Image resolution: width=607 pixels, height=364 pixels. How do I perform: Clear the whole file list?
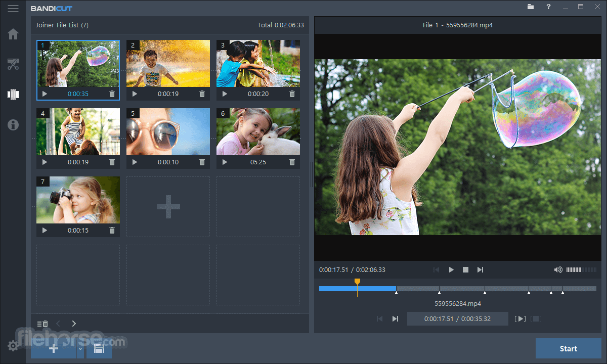tap(43, 324)
